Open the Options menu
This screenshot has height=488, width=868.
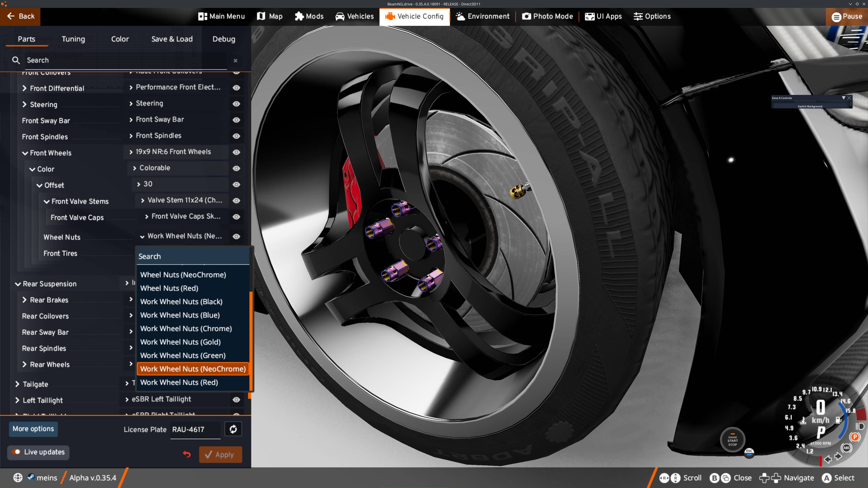click(652, 16)
